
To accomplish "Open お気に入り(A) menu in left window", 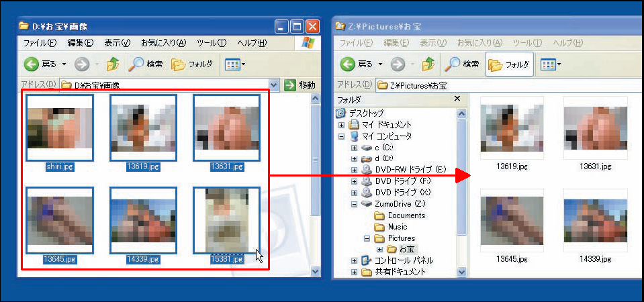I will tap(163, 43).
